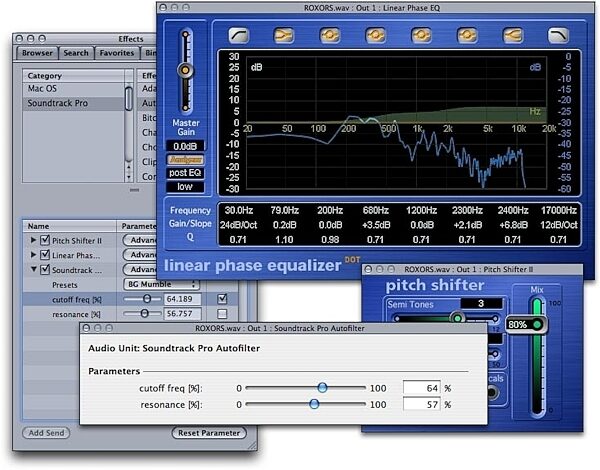
Task: Toggle the Analyzer button in Linear Phase EQ
Action: pos(185,160)
